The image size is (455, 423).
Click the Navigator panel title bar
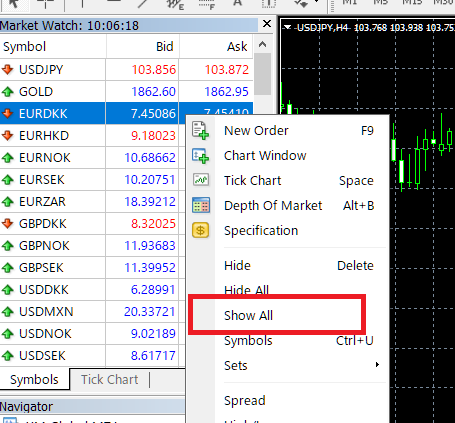(92, 406)
